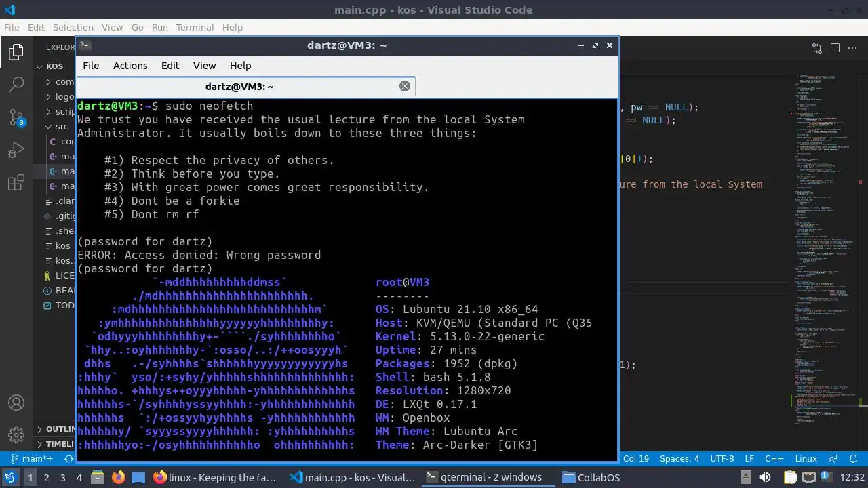Close the dartz@VM3 terminal tab
This screenshot has height=488, width=868.
pos(405,86)
